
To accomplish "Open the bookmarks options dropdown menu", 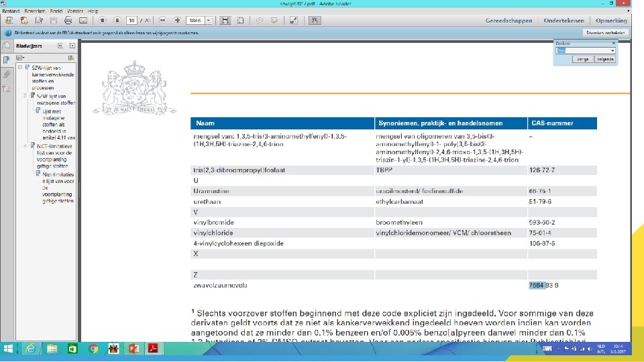I will click(x=20, y=58).
